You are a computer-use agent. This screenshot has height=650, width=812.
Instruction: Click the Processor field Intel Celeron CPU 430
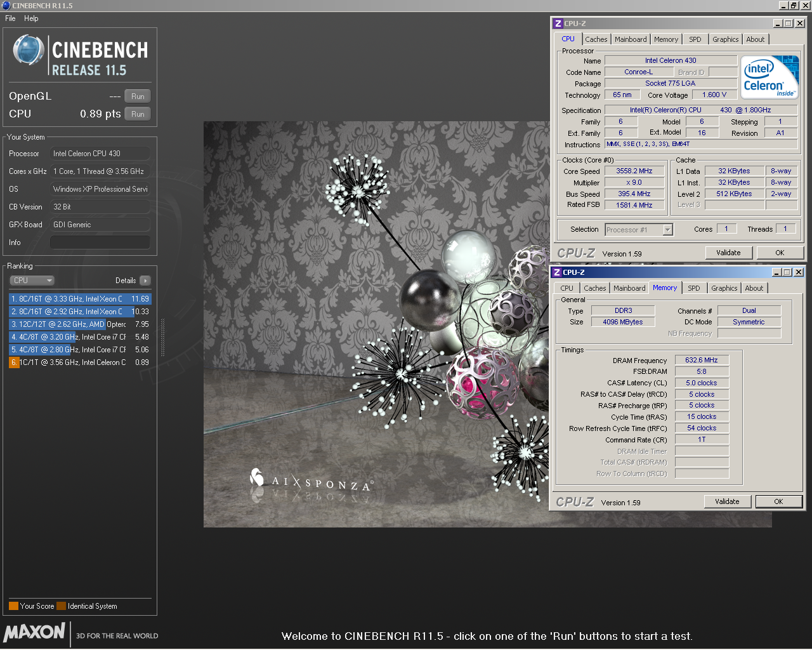coord(100,154)
